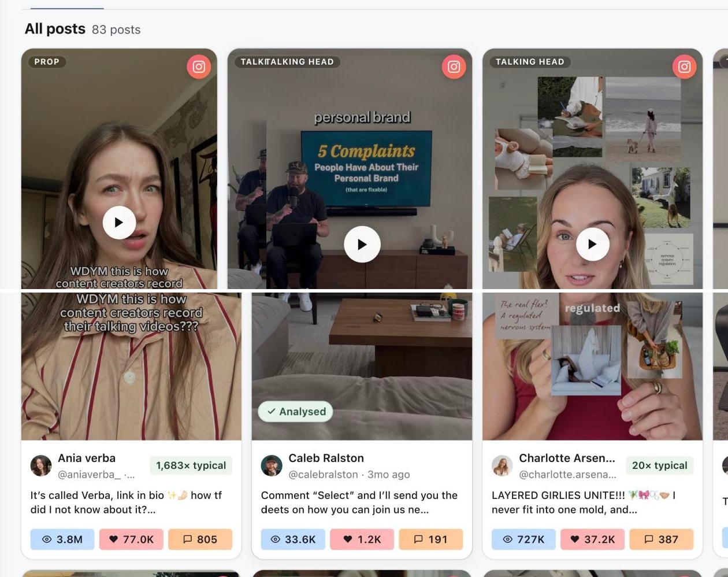728x577 pixels.
Task: Click the Analysed badge
Action: pos(296,412)
